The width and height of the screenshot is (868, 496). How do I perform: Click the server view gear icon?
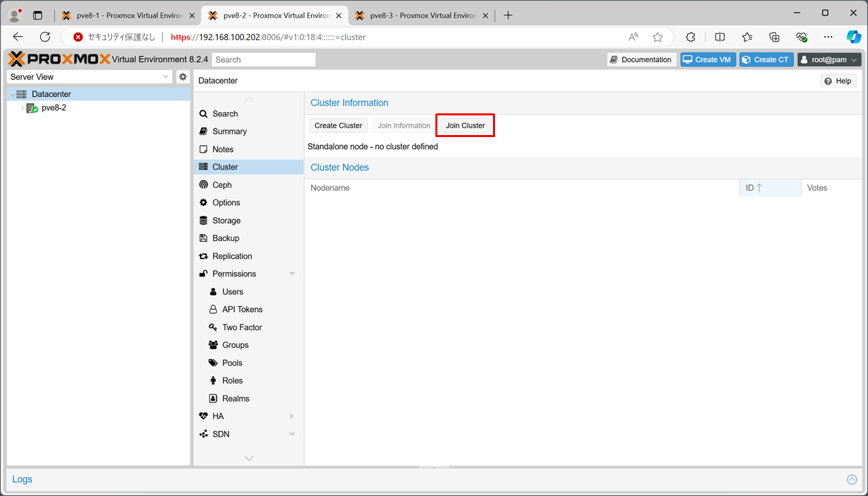coord(182,77)
